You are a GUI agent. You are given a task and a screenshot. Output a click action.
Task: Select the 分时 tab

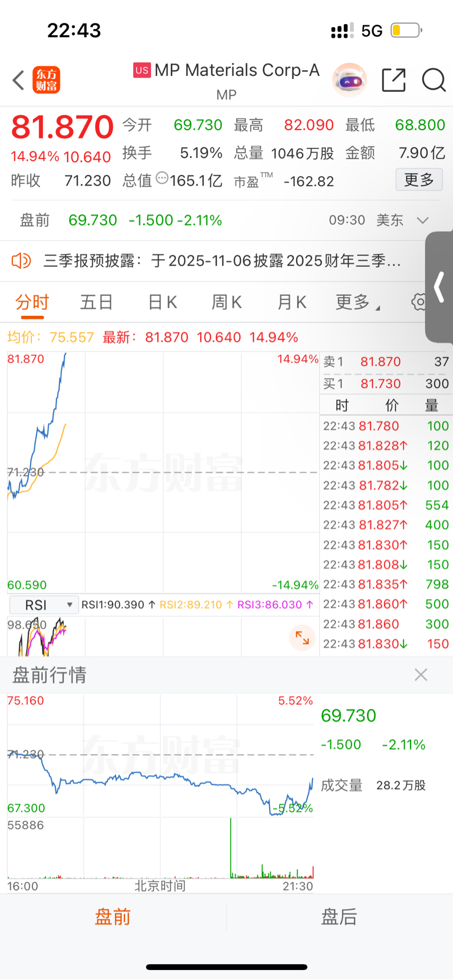(32, 302)
